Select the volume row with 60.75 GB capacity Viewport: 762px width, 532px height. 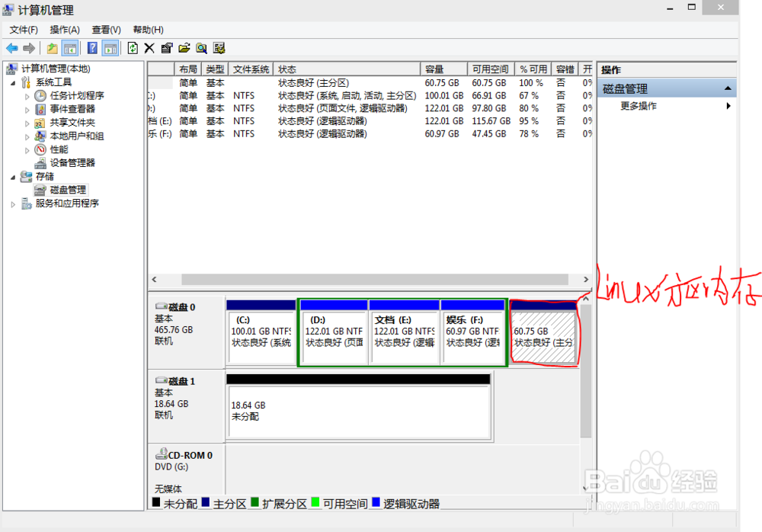(370, 83)
